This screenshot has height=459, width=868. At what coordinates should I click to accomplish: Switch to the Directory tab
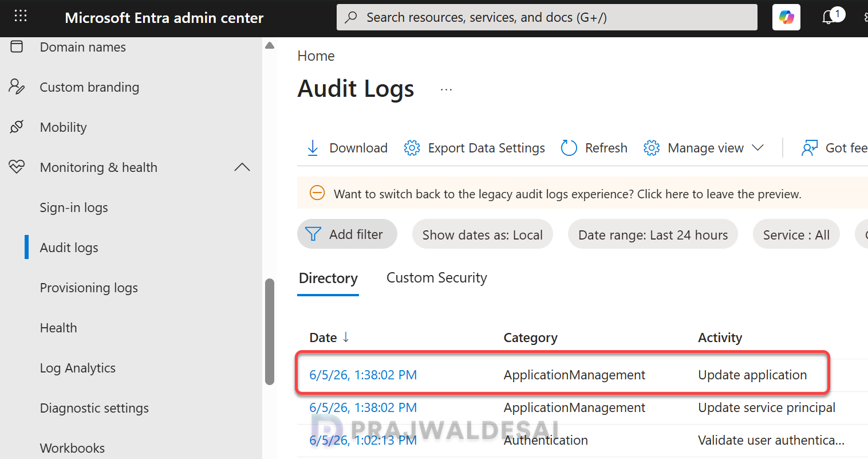click(x=328, y=278)
